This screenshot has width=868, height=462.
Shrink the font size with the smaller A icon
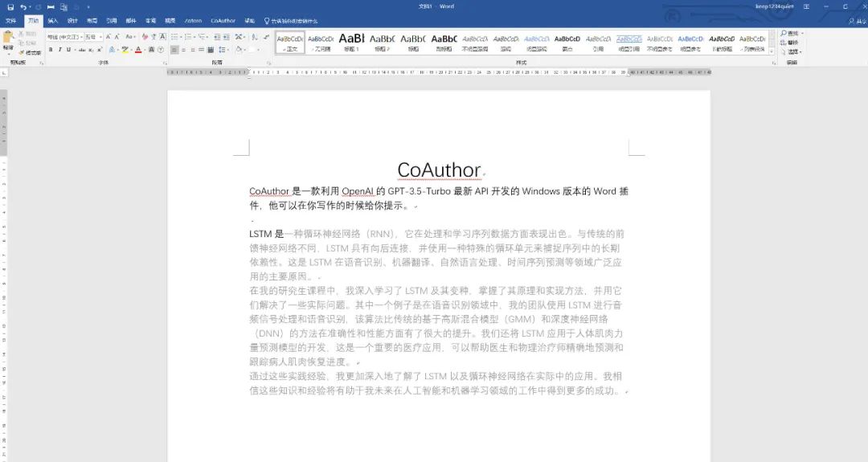[x=117, y=36]
